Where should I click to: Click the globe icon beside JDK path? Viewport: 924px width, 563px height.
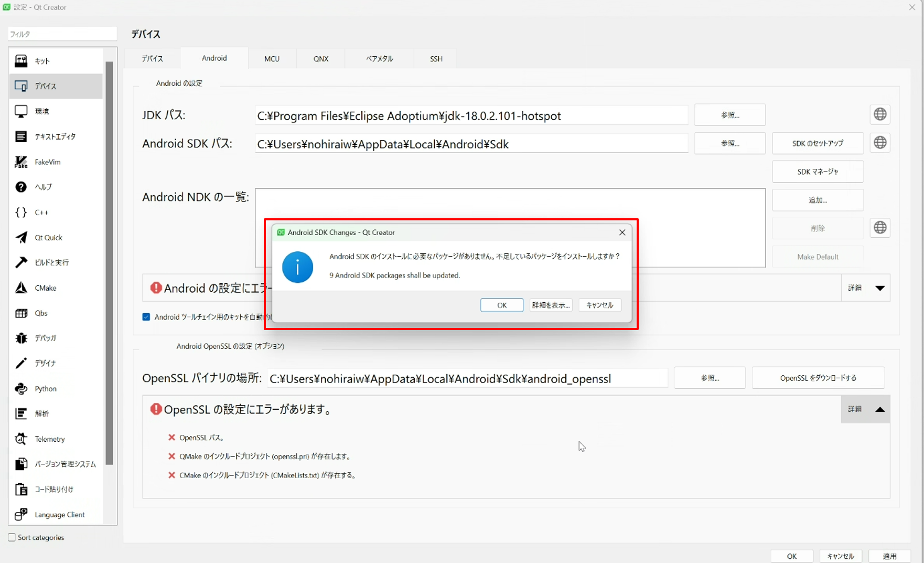click(x=880, y=114)
